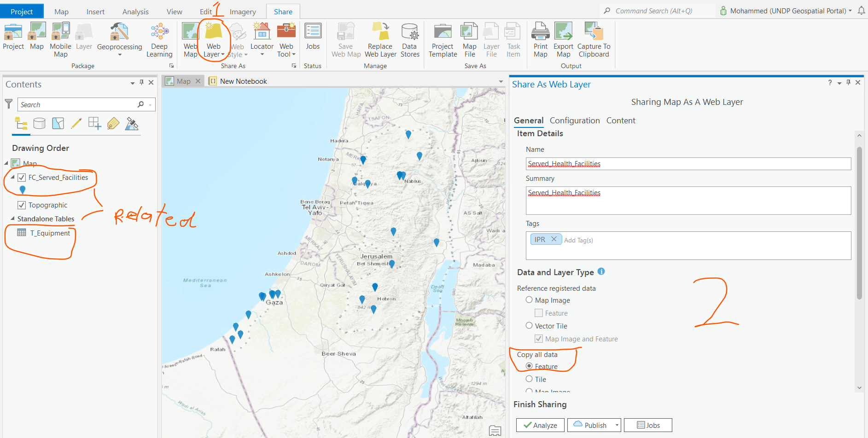Screen dimensions: 868x438
Task: Click the Publish button
Action: click(590, 425)
